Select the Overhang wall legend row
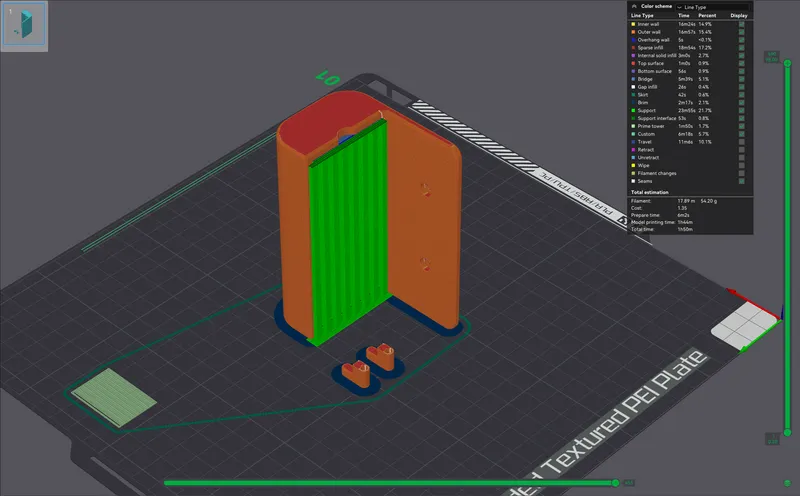The image size is (800, 496). coord(660,40)
